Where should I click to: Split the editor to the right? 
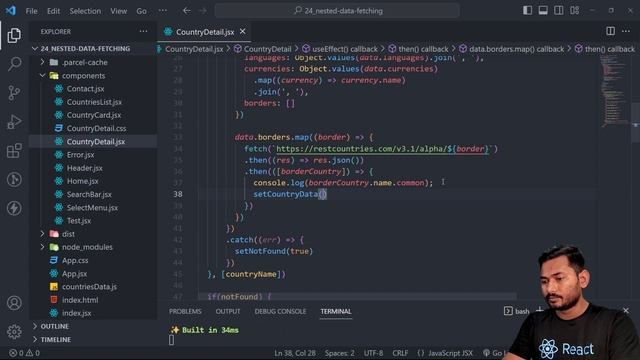click(x=610, y=31)
